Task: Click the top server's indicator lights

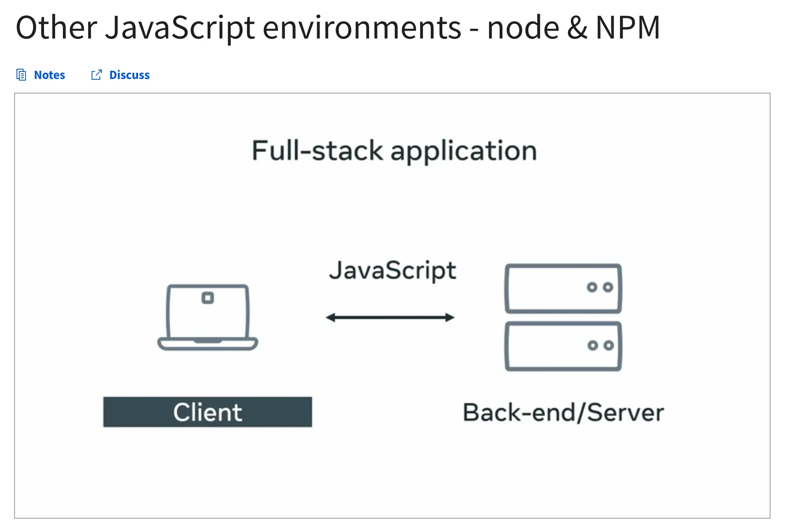Action: coord(600,287)
